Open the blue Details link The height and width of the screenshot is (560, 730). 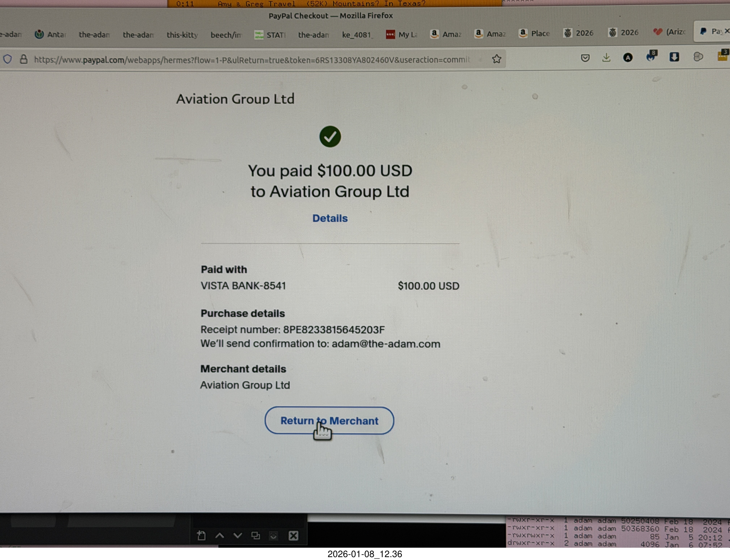point(330,218)
